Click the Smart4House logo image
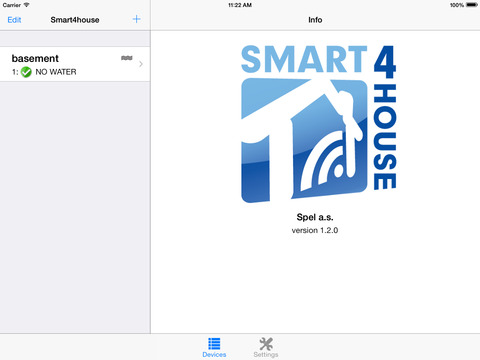 (318, 124)
